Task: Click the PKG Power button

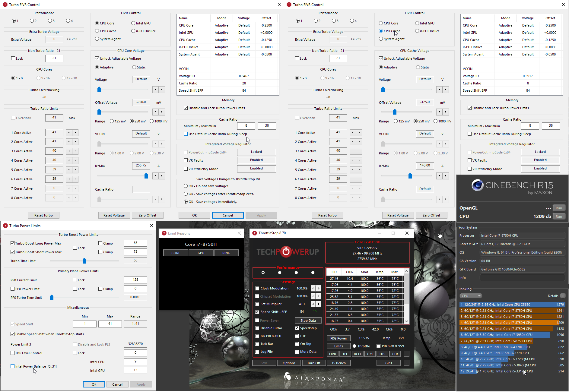Action: point(339,338)
